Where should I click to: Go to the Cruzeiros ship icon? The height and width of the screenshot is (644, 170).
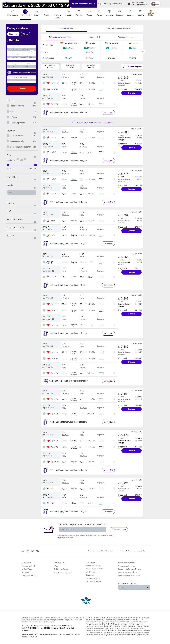[x=120, y=12]
